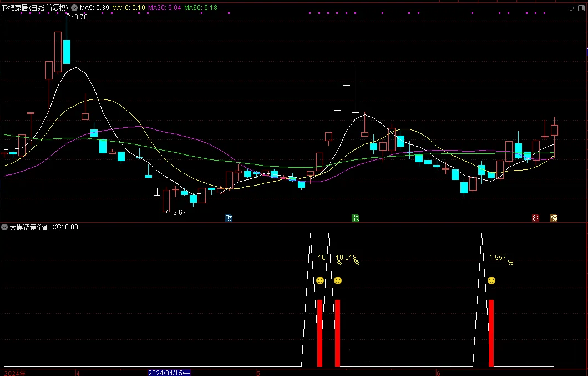Select the 大黑鲨竞价副 indicator name
The width and height of the screenshot is (588, 376).
point(29,227)
